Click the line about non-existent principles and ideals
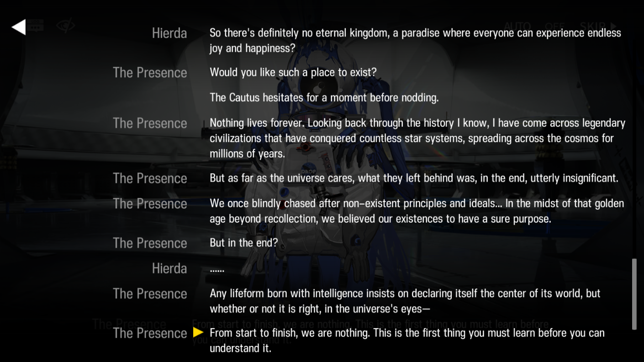644x362 pixels. tap(417, 211)
